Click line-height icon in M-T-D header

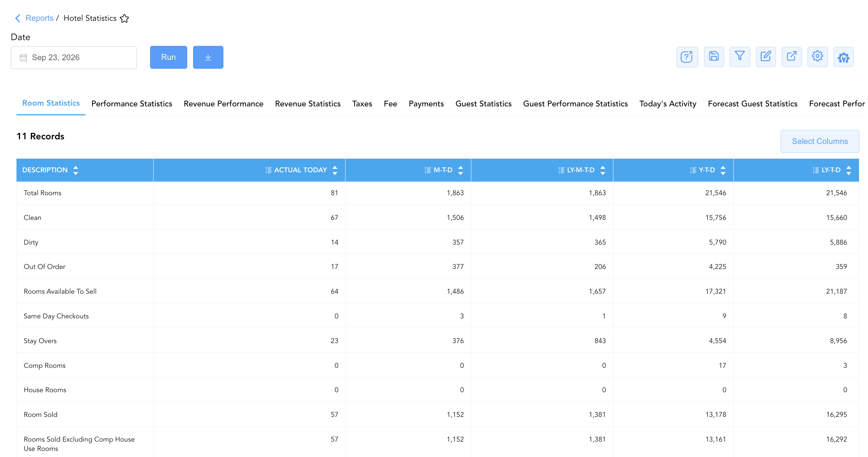tap(428, 170)
